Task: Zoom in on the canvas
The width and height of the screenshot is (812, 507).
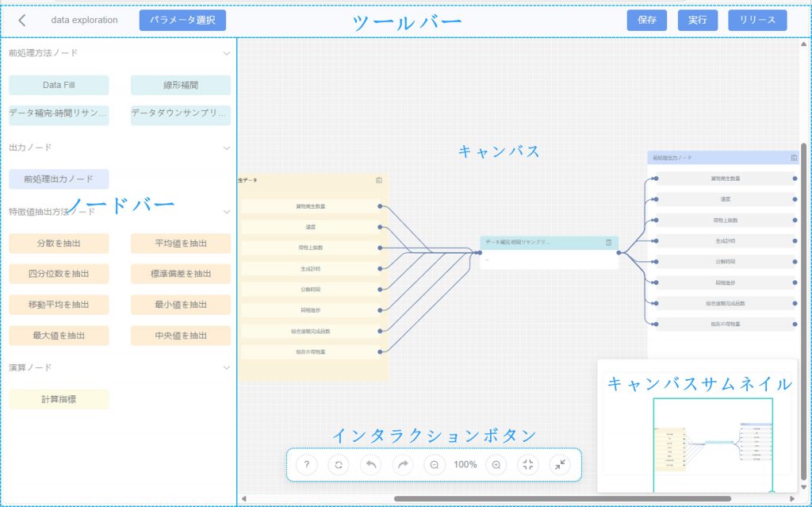Action: [x=496, y=465]
